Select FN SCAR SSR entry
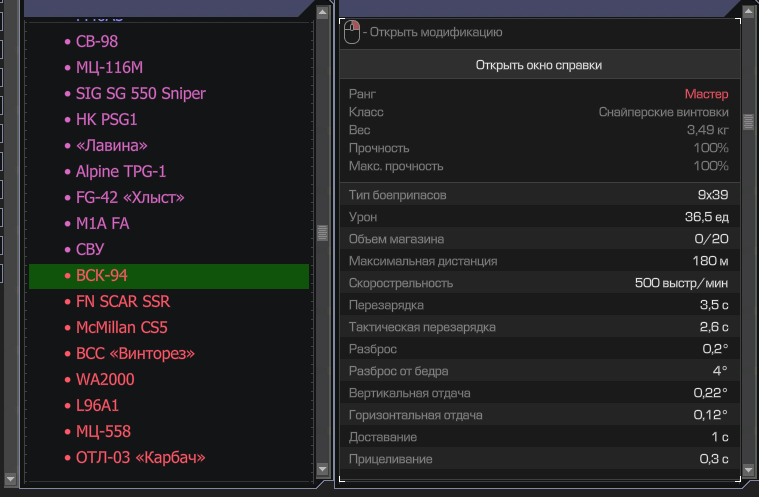This screenshot has height=497, width=759. [123, 302]
